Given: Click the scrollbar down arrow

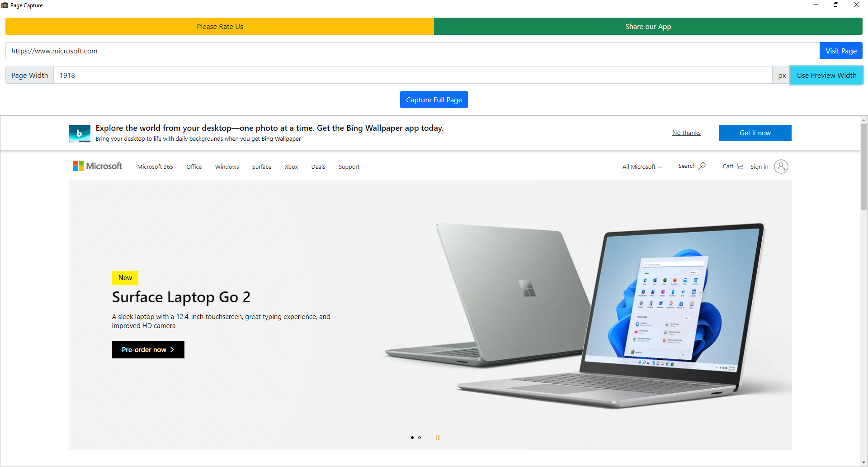Looking at the screenshot, I should (x=863, y=462).
